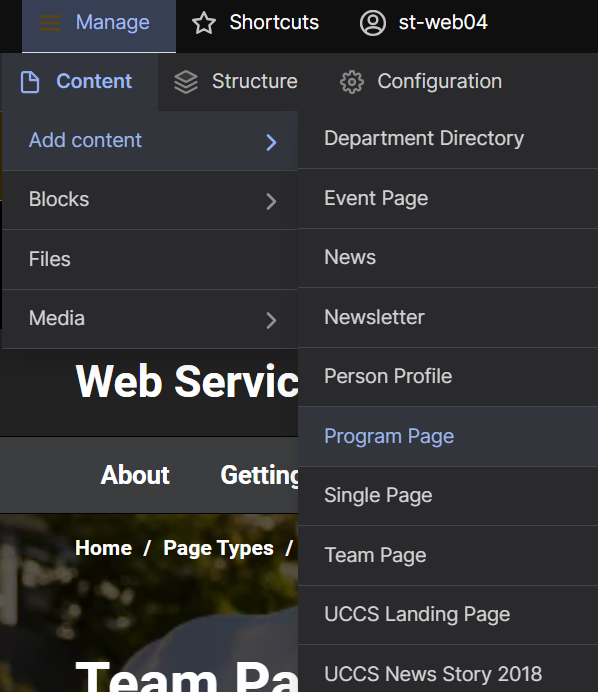
Task: Add a UCCS News Story 2018
Action: click(x=448, y=669)
